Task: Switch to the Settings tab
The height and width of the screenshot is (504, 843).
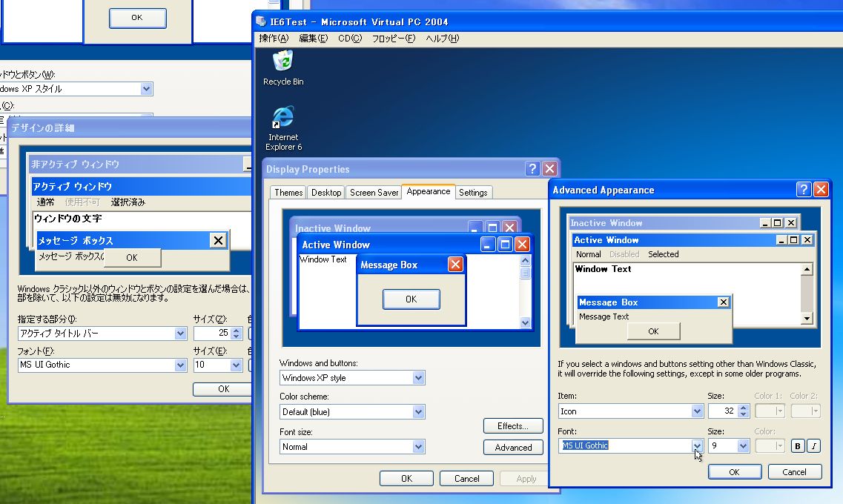Action: [x=473, y=193]
